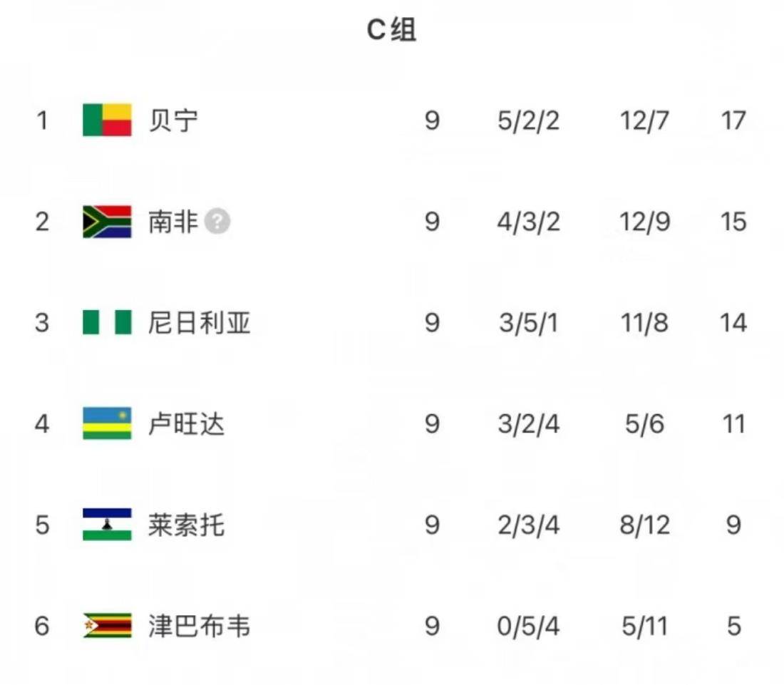Click the Benin flag icon
The height and width of the screenshot is (685, 784).
[x=107, y=120]
